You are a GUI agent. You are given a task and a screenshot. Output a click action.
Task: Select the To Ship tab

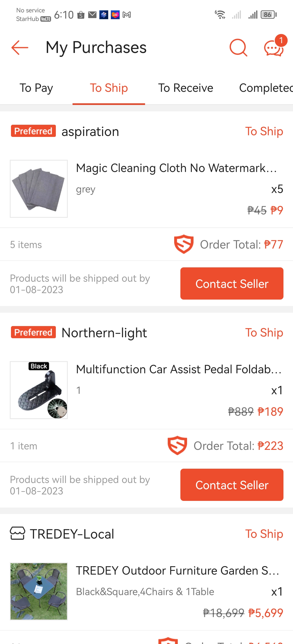109,88
